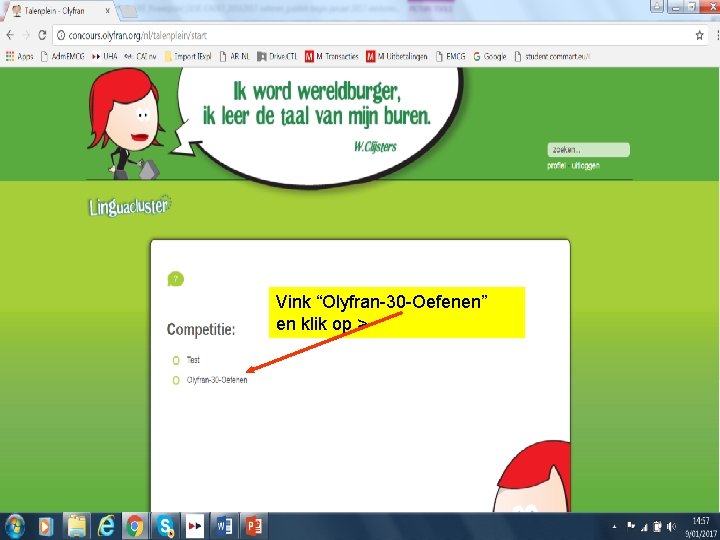Click the browser forward arrow
The image size is (720, 540).
(x=26, y=35)
